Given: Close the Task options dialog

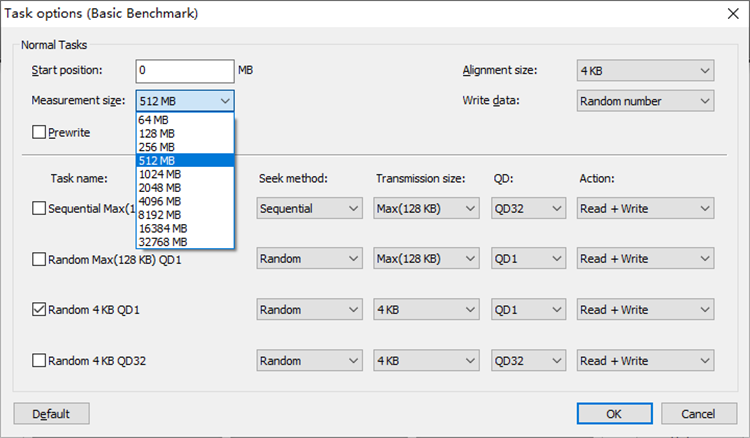Looking at the screenshot, I should pos(733,13).
